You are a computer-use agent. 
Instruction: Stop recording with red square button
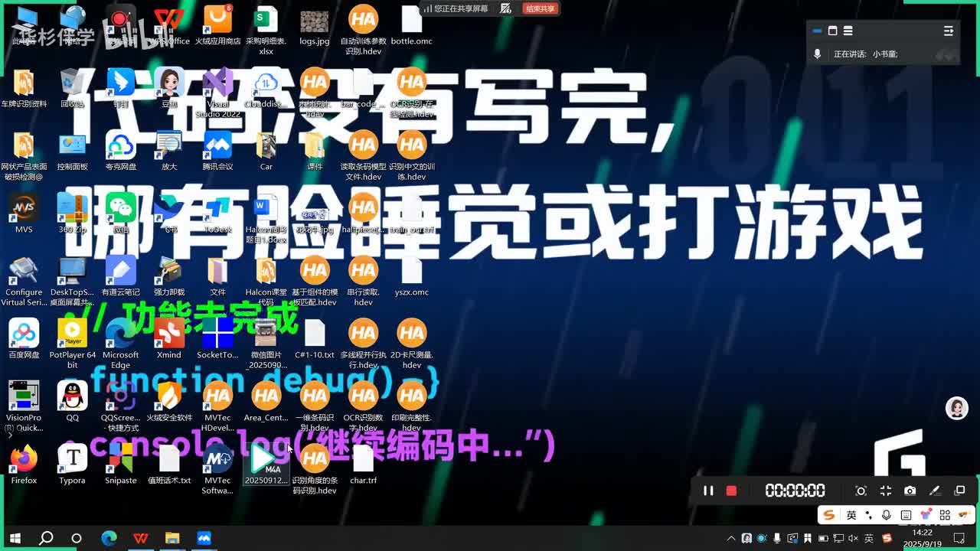click(x=731, y=491)
